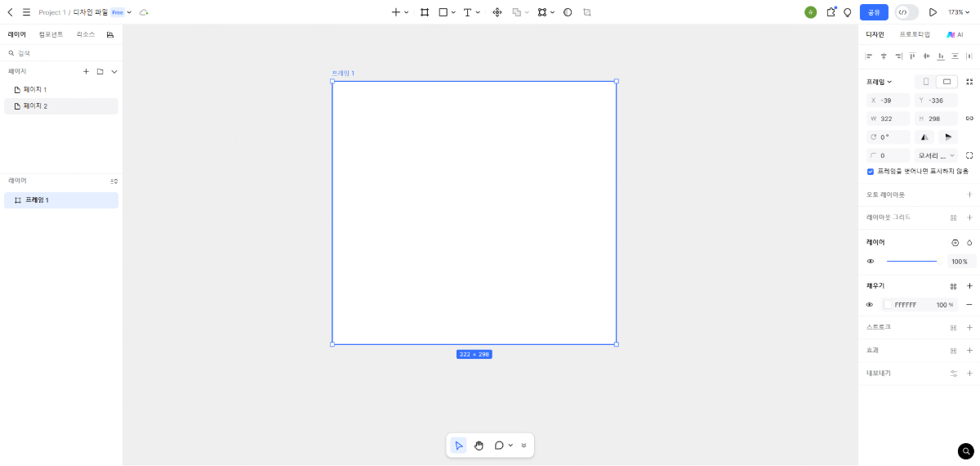Viewport: 980px width, 466px height.
Task: Open the 컴포넌트 tab in left panel
Action: click(51, 34)
